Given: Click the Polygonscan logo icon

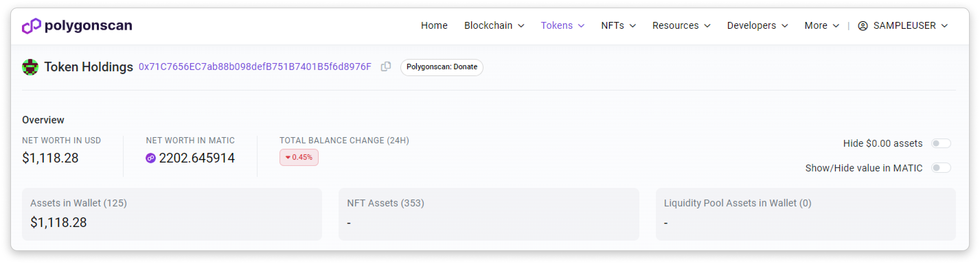Looking at the screenshot, I should 31,26.
